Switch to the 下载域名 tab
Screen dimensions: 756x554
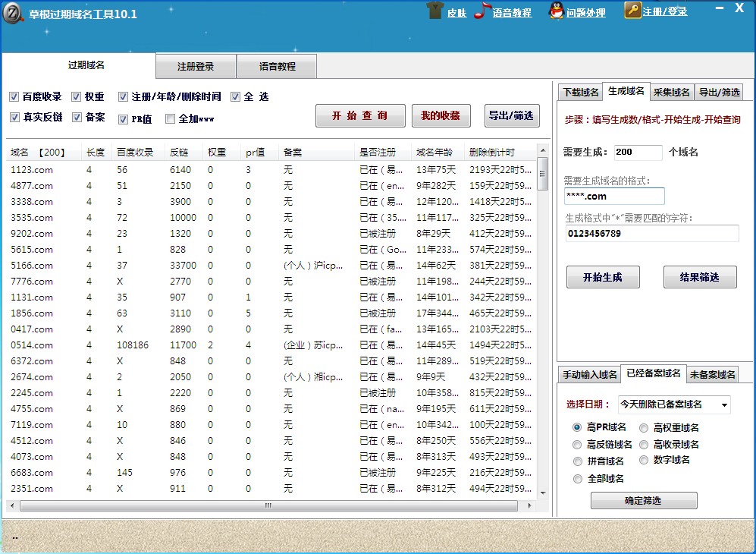[581, 92]
